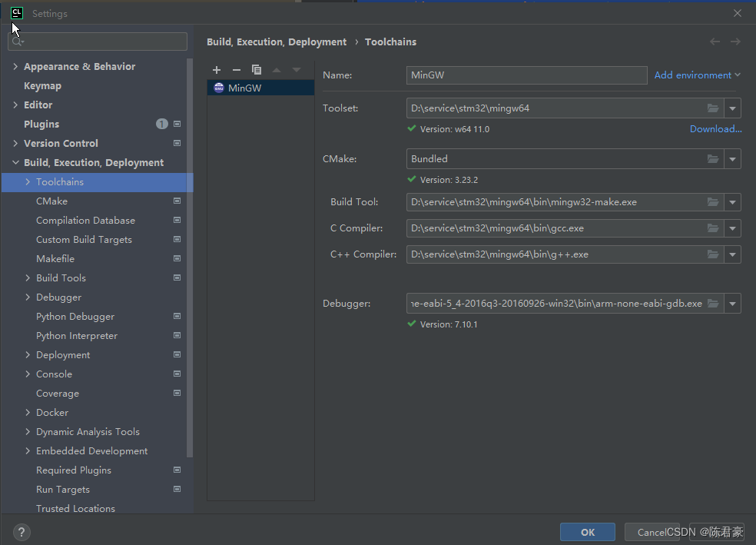The width and height of the screenshot is (756, 545).
Task: Click project-level icon next to Plugins
Action: (x=177, y=124)
